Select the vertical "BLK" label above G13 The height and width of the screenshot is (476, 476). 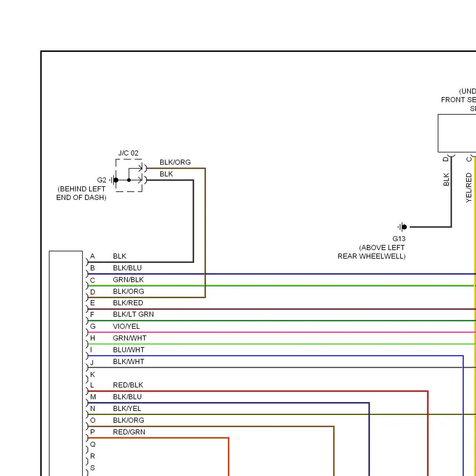pos(446,179)
